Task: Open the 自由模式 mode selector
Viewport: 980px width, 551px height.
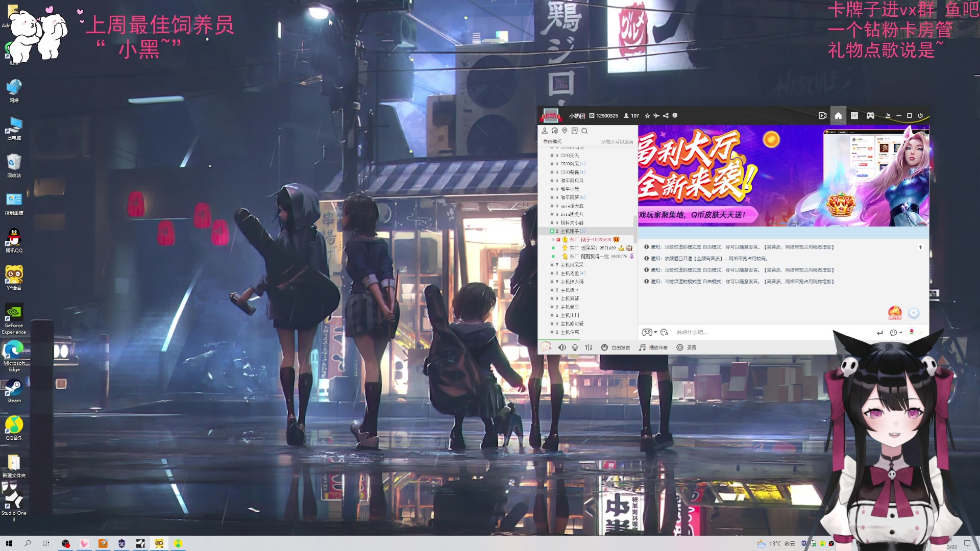Action: 552,142
